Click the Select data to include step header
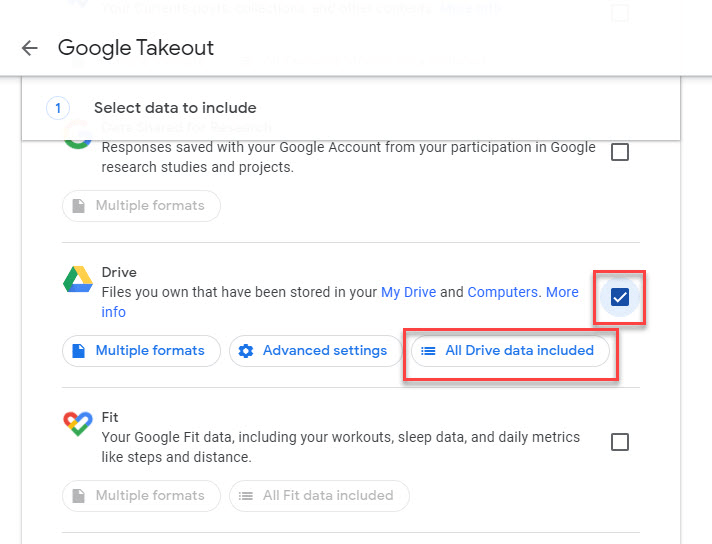The height and width of the screenshot is (544, 712). 175,108
